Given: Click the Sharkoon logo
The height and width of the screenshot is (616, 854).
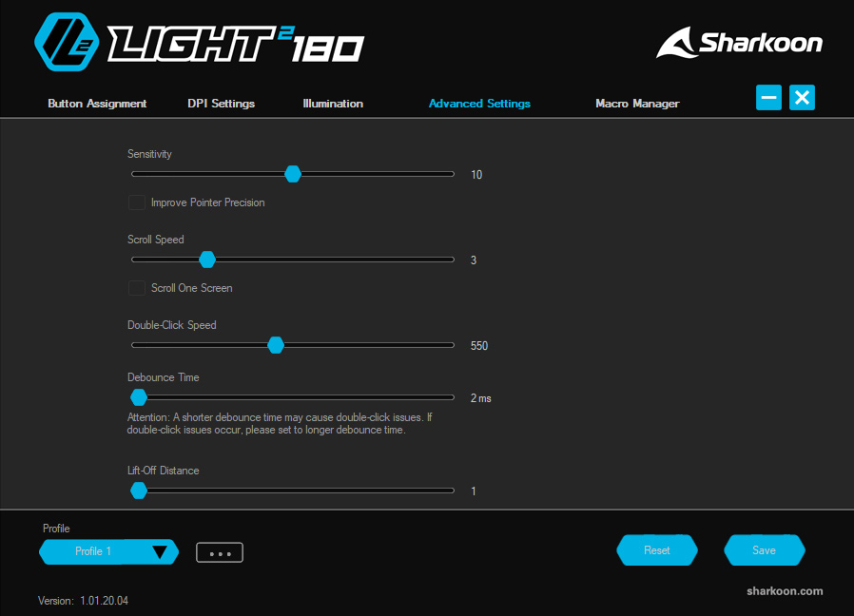Looking at the screenshot, I should pyautogui.click(x=739, y=43).
